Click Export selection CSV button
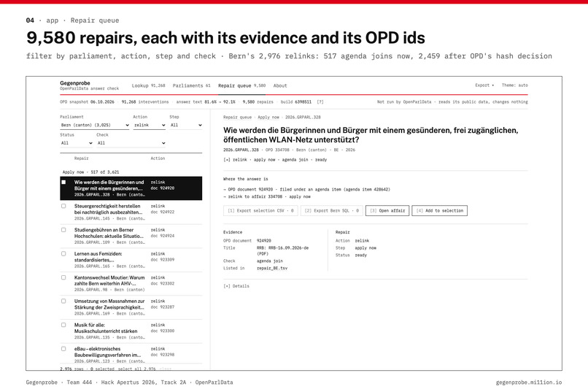This screenshot has height=392, width=588. [260, 211]
